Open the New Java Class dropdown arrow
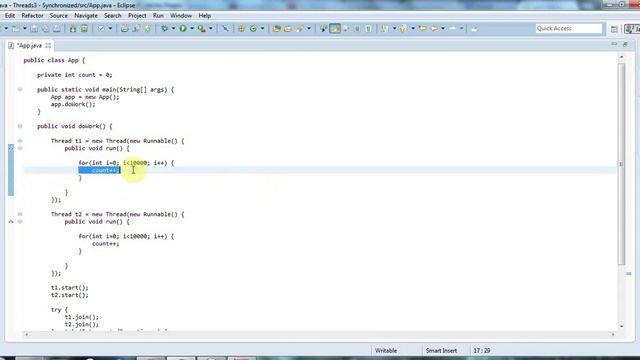Screen dimensions: 640x360 [262, 29]
